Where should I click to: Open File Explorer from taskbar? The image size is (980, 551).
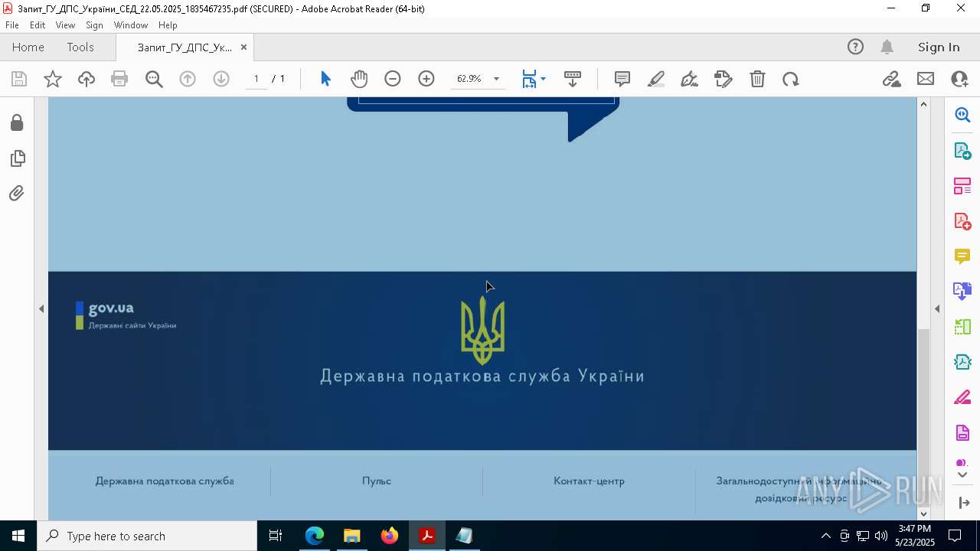(x=352, y=536)
